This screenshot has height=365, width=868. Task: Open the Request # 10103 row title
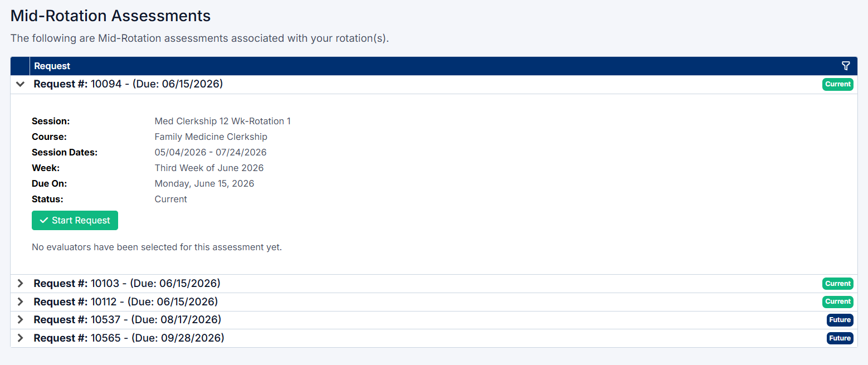tap(127, 284)
